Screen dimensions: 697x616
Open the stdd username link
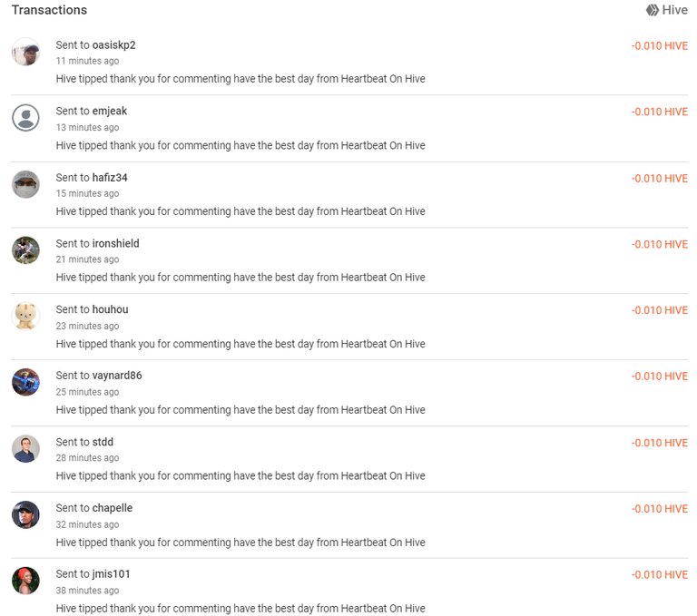[103, 442]
